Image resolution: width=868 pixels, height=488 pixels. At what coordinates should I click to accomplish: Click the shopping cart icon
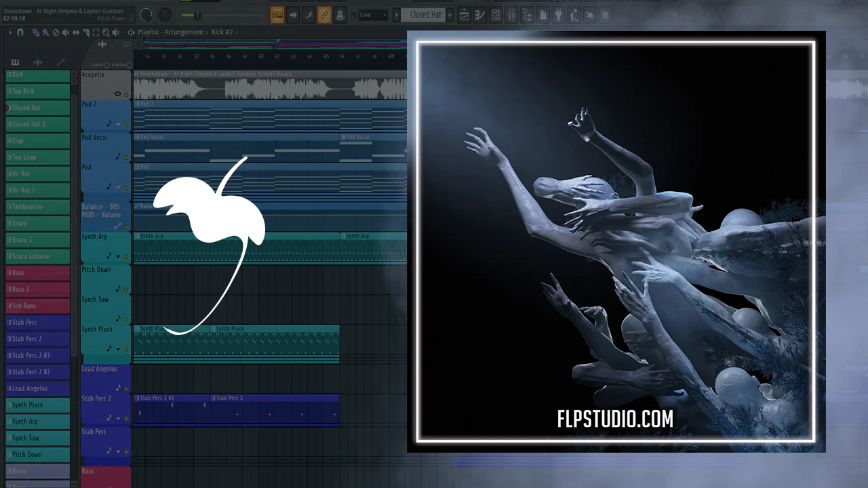coord(605,15)
